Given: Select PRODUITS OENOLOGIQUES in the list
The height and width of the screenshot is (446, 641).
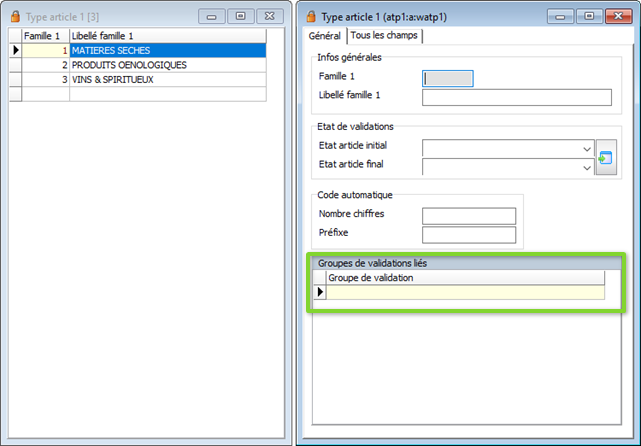Looking at the screenshot, I should (167, 65).
